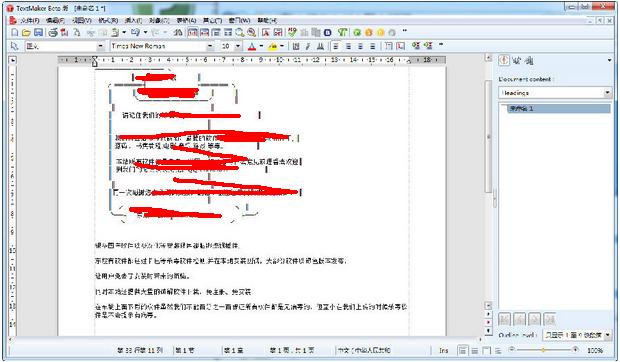Open the 编辑(E) Edit menu
Image resolution: width=620 pixels, height=362 pixels.
pos(55,20)
